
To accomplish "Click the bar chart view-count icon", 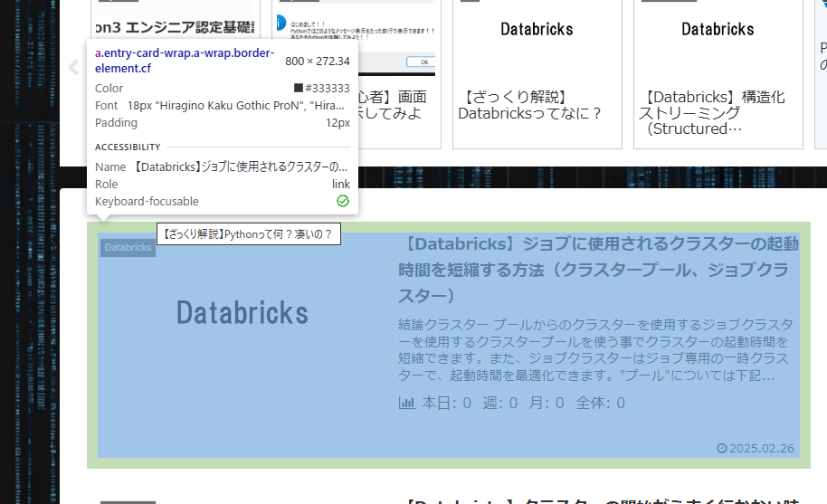I will point(406,403).
